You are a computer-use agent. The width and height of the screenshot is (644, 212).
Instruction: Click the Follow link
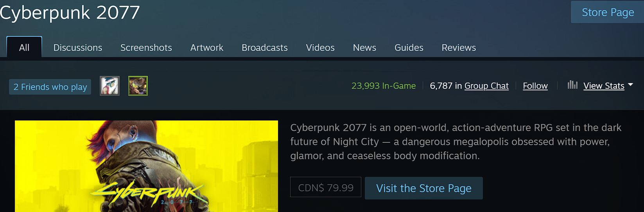(x=535, y=86)
